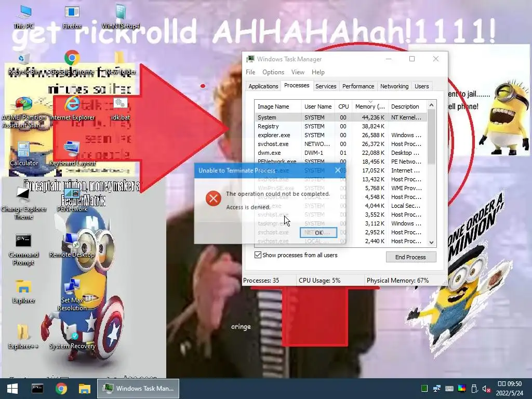
Task: Sort processes by User Name column
Action: pyautogui.click(x=318, y=107)
